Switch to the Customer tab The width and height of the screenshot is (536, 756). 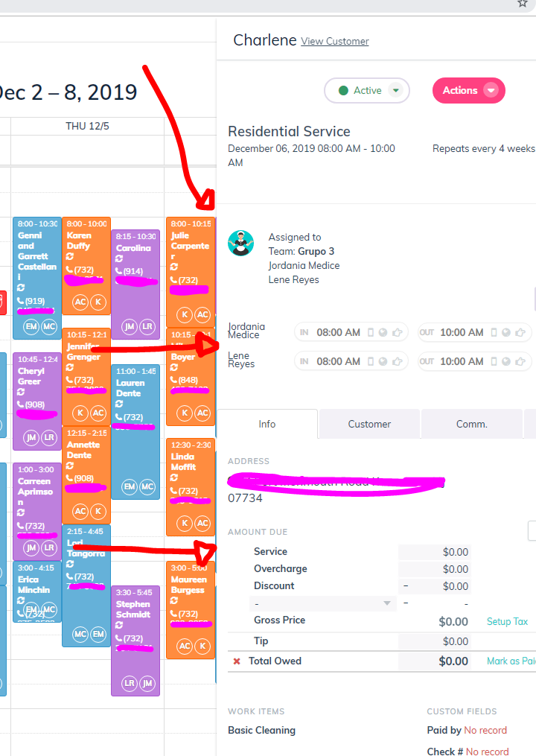point(369,425)
